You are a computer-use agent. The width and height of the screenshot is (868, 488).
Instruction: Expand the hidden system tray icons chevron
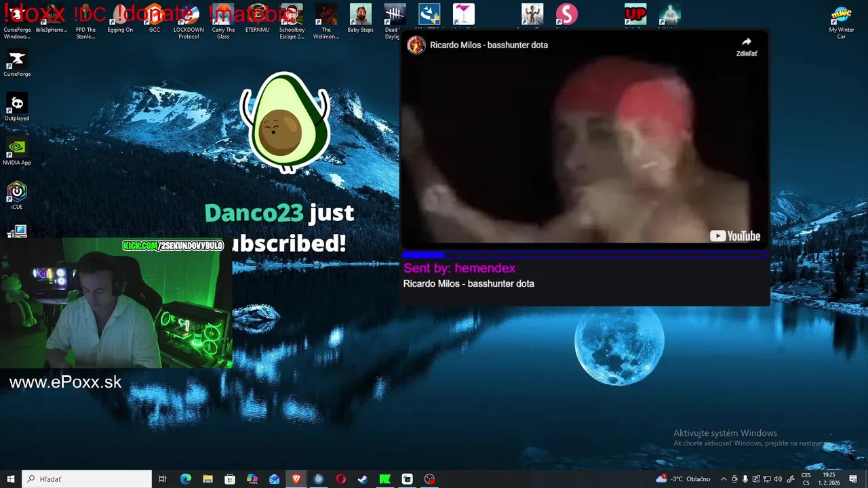[x=724, y=479]
